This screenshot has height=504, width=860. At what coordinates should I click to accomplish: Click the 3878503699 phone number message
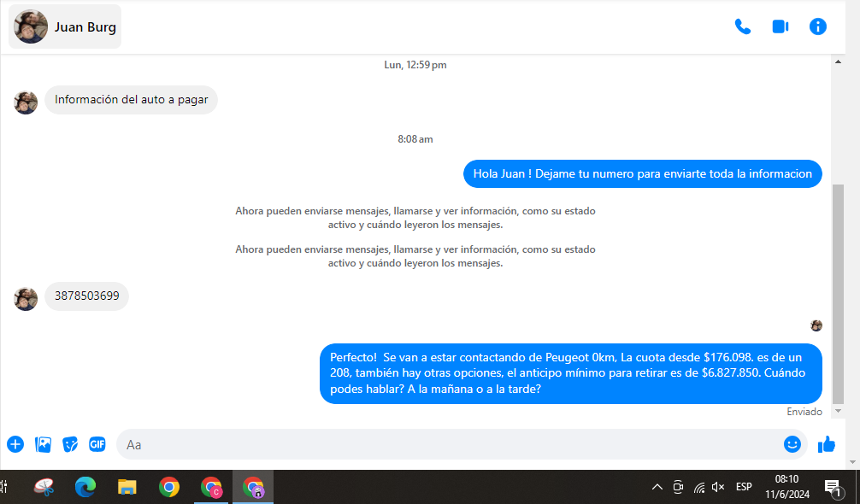click(x=86, y=296)
